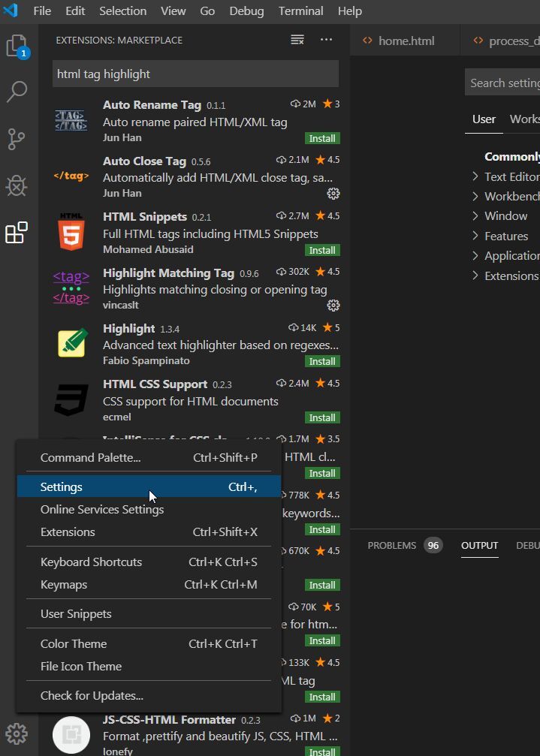Click the Manage gear icon at bottom left
540x756 pixels.
[x=17, y=733]
